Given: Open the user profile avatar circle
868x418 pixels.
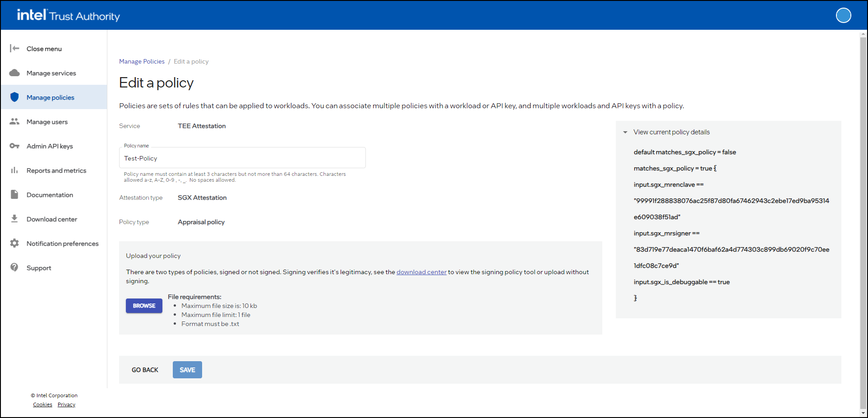Looking at the screenshot, I should (843, 15).
